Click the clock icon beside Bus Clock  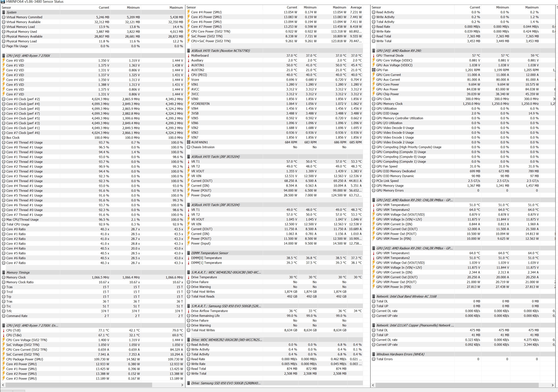(x=4, y=138)
